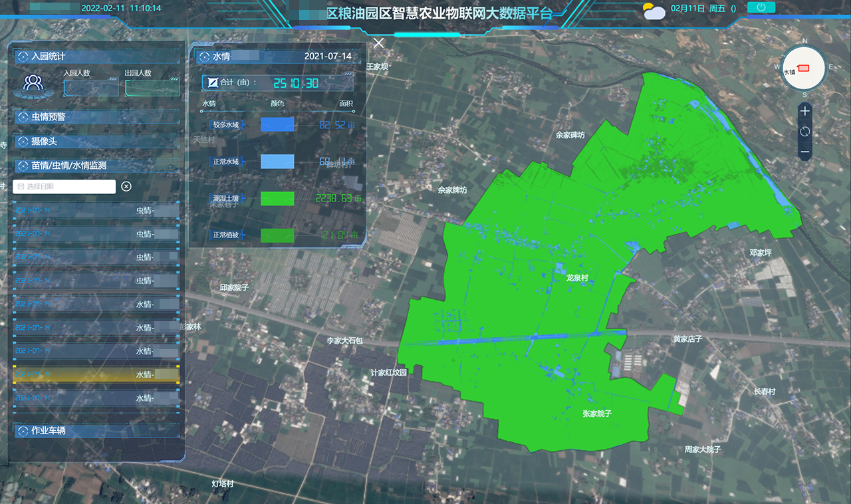
Task: Click the 李家大石包 map label
Action: click(x=344, y=340)
